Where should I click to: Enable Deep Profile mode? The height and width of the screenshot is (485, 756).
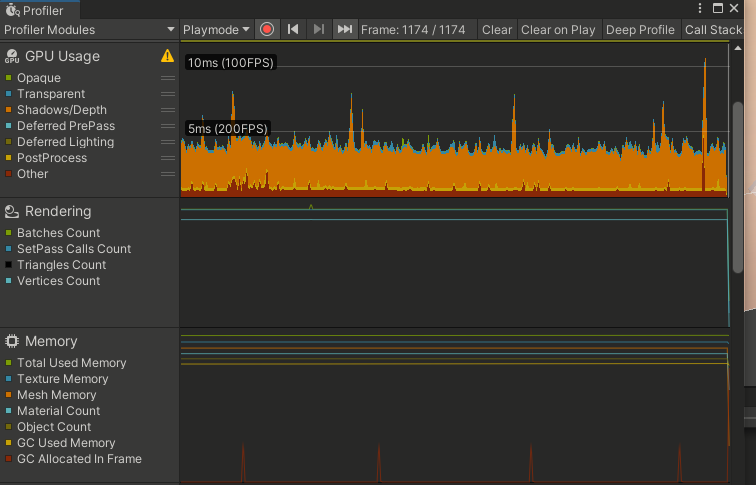pos(640,29)
